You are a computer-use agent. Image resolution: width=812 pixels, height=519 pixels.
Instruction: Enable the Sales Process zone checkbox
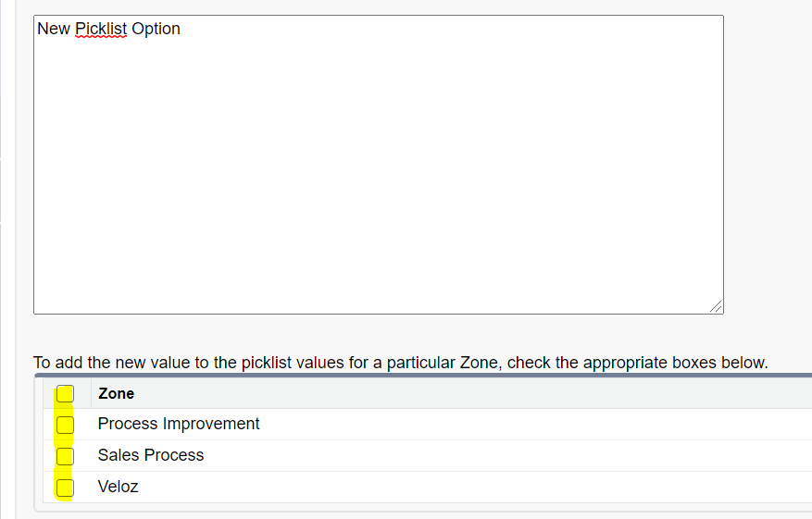(x=65, y=456)
